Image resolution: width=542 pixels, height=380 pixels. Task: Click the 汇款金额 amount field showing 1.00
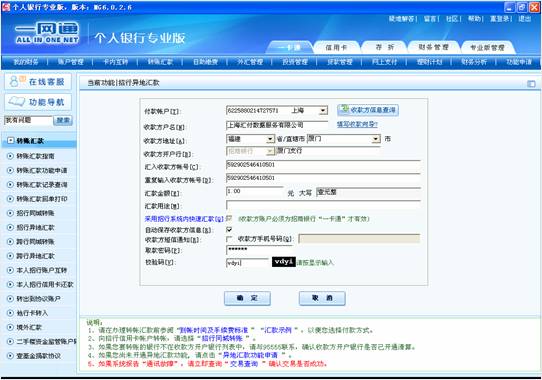coord(255,192)
